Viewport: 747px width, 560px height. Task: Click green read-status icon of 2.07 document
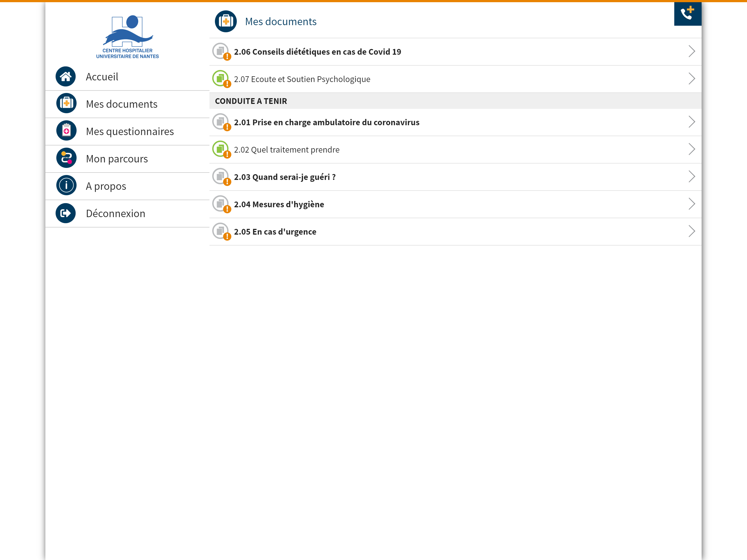point(221,78)
